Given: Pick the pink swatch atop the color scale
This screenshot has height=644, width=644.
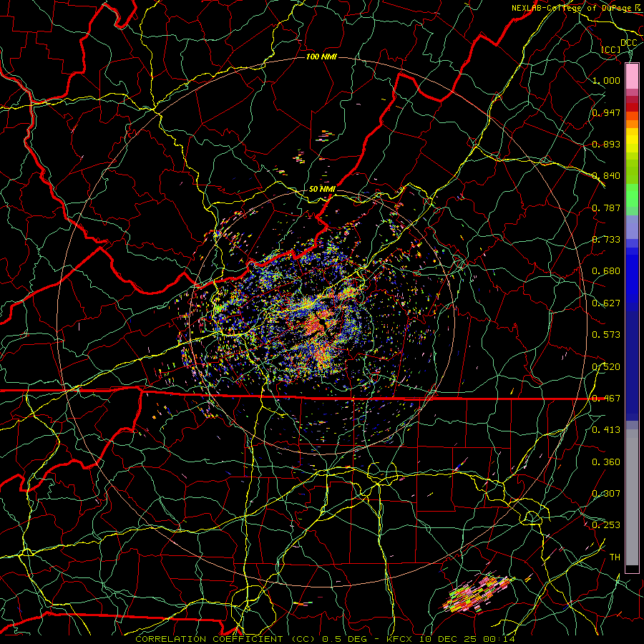Looking at the screenshot, I should point(632,76).
